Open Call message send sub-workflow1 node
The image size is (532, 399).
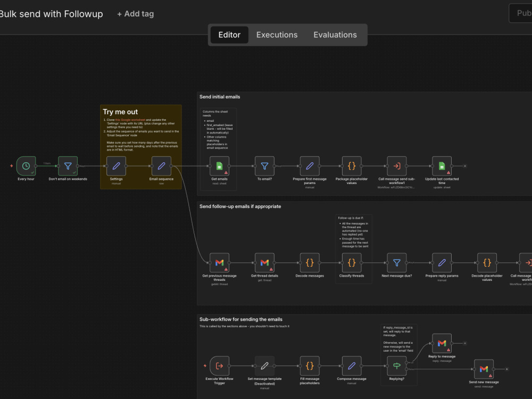pyautogui.click(x=397, y=166)
